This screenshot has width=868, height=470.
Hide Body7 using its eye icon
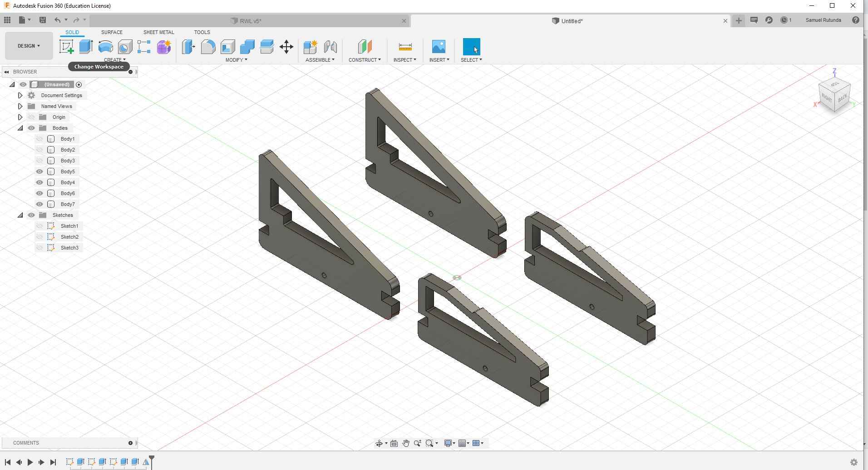click(39, 204)
